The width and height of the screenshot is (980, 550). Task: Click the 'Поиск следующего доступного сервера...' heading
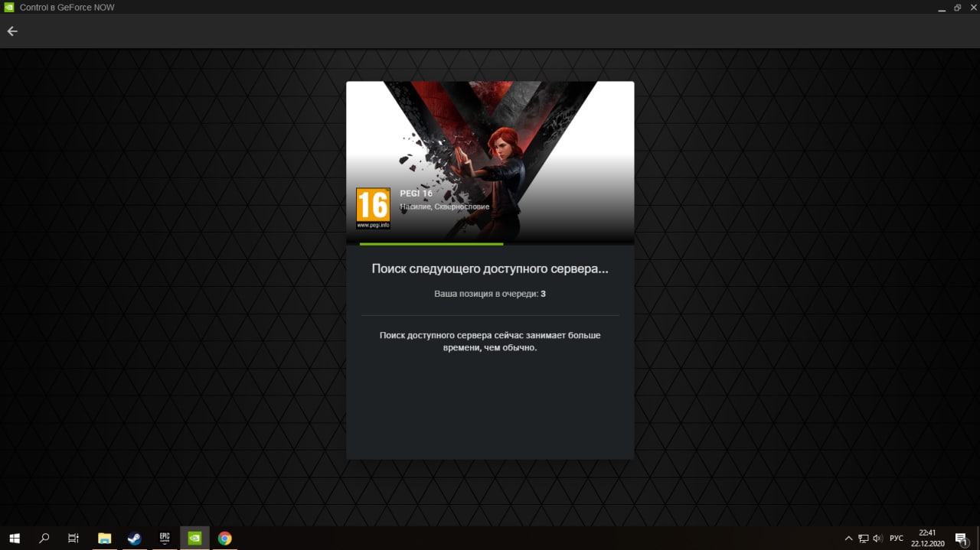[x=490, y=269]
